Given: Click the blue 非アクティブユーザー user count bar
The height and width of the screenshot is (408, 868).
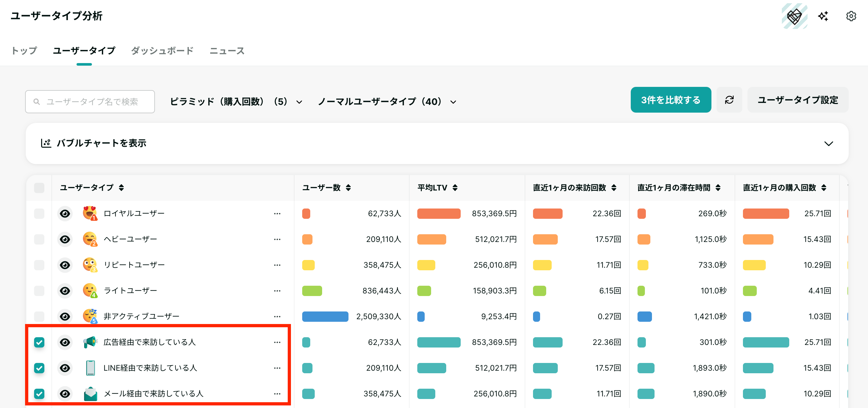Looking at the screenshot, I should tap(325, 316).
